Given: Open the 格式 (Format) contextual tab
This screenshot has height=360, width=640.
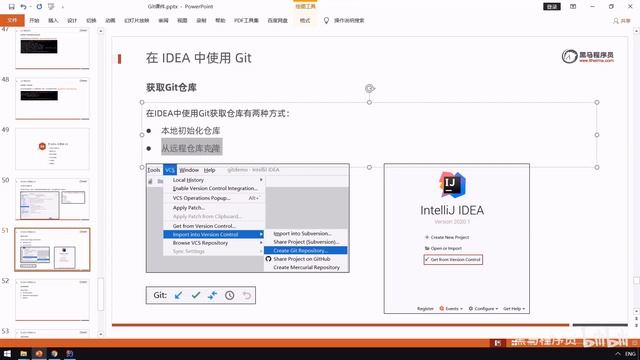Looking at the screenshot, I should 305,20.
